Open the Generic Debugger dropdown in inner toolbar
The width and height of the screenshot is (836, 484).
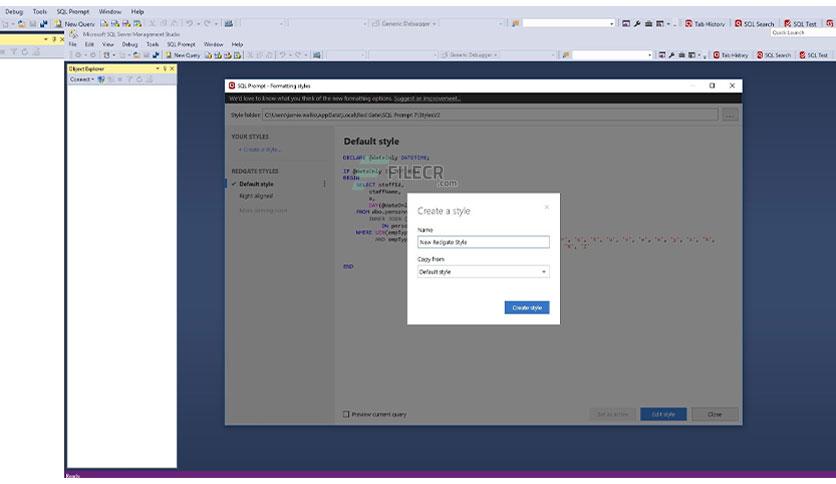[x=469, y=55]
